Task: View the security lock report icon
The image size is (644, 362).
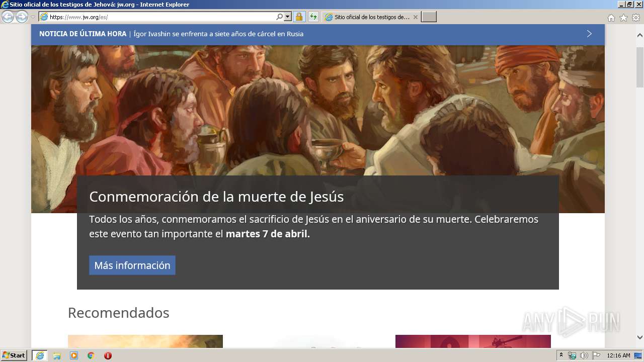Action: tap(299, 17)
